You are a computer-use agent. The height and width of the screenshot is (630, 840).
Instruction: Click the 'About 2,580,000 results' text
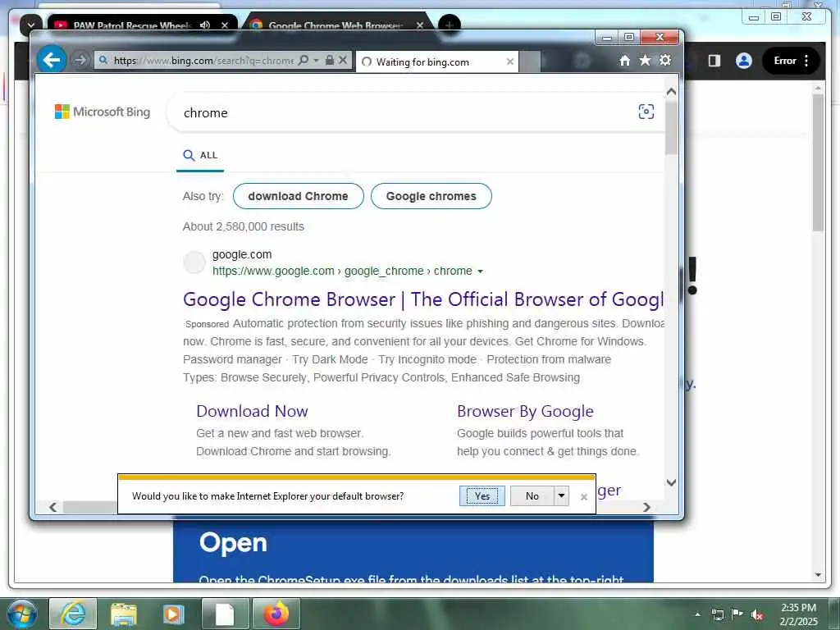pos(243,226)
